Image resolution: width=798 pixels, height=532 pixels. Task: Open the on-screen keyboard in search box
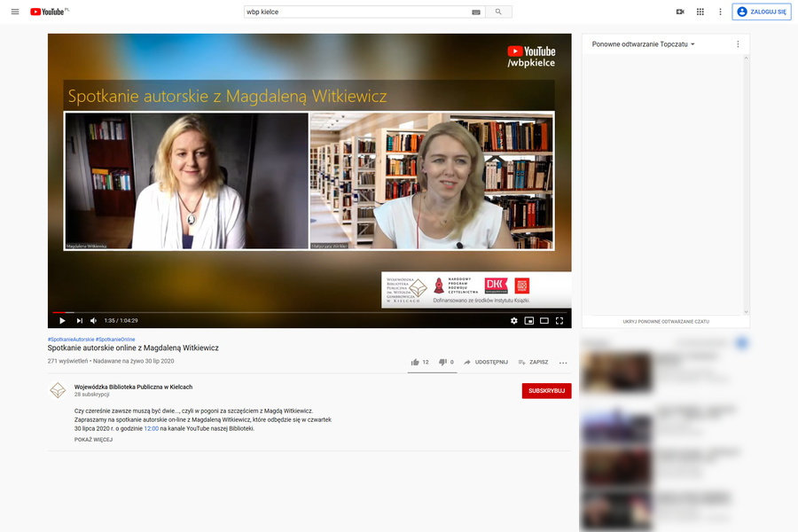click(476, 12)
